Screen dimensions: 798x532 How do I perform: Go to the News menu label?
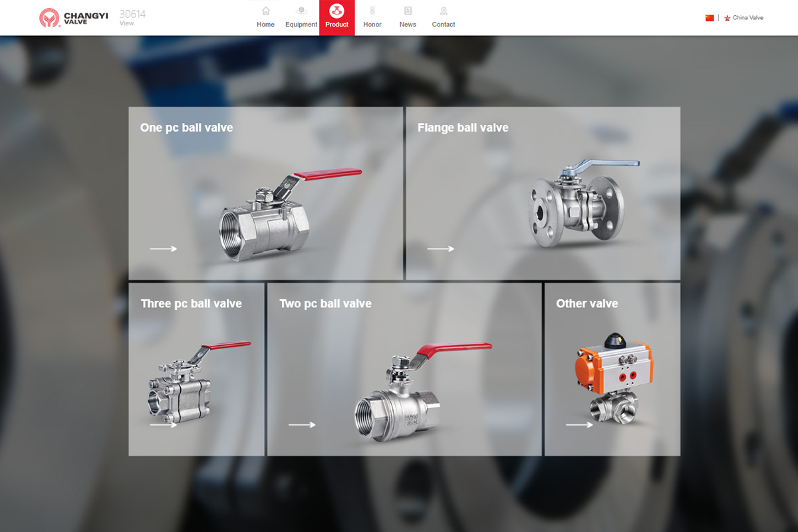click(408, 25)
